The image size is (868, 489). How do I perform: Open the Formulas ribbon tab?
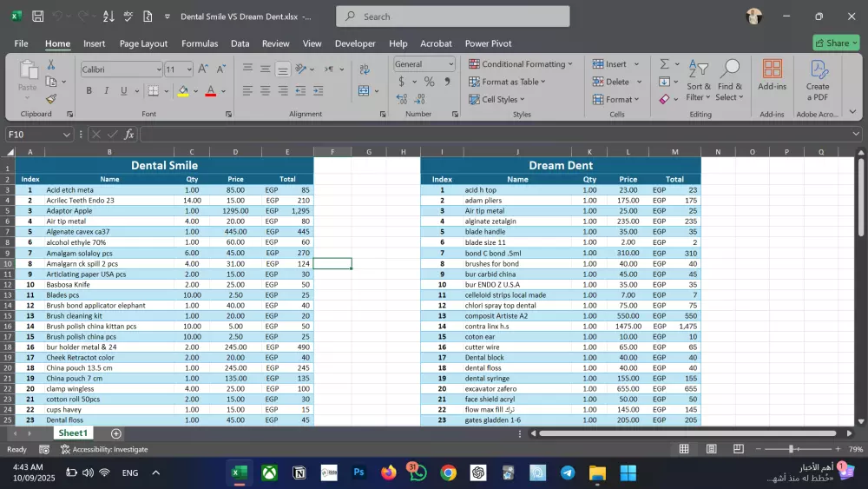coord(200,43)
